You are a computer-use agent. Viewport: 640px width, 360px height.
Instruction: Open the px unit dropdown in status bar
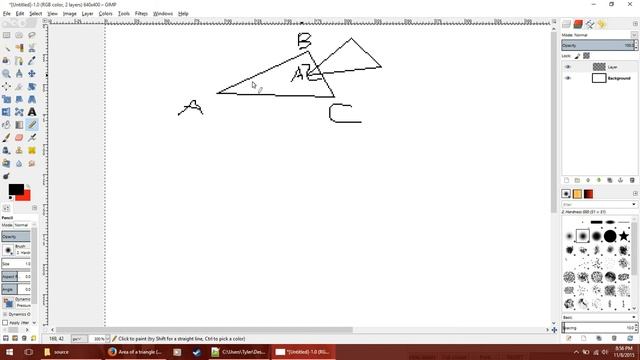(79, 339)
